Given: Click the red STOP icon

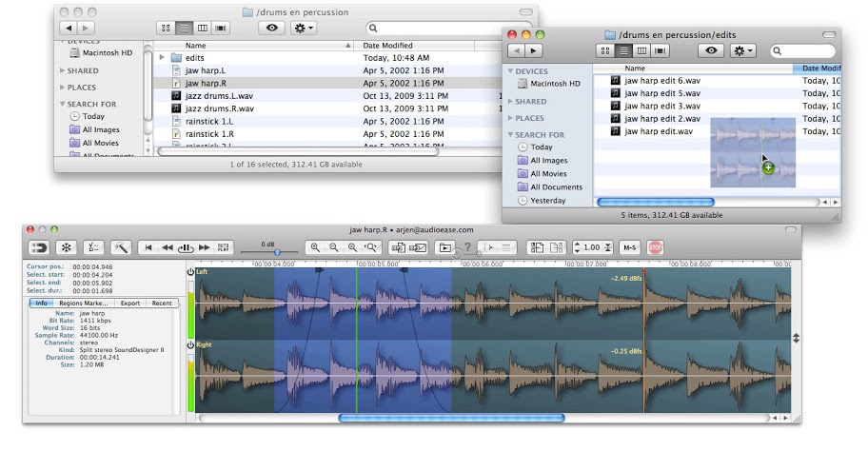Looking at the screenshot, I should pyautogui.click(x=655, y=247).
